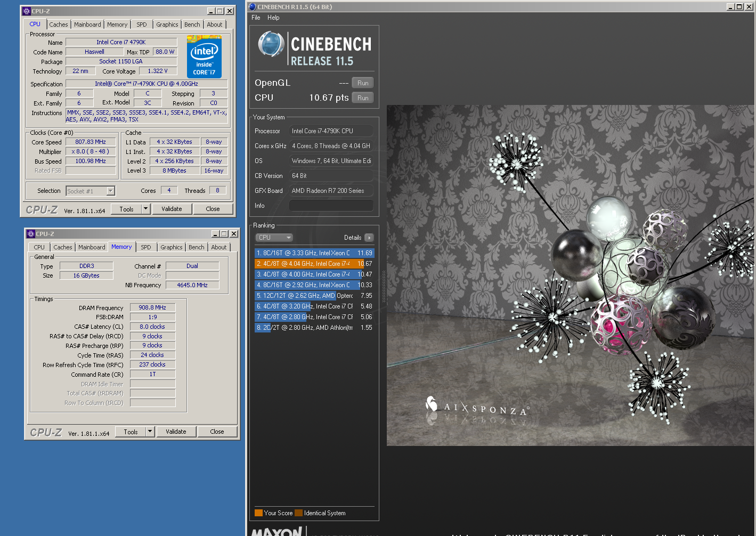
Task: Click the Intel Core i7 logo badge
Action: click(x=204, y=56)
